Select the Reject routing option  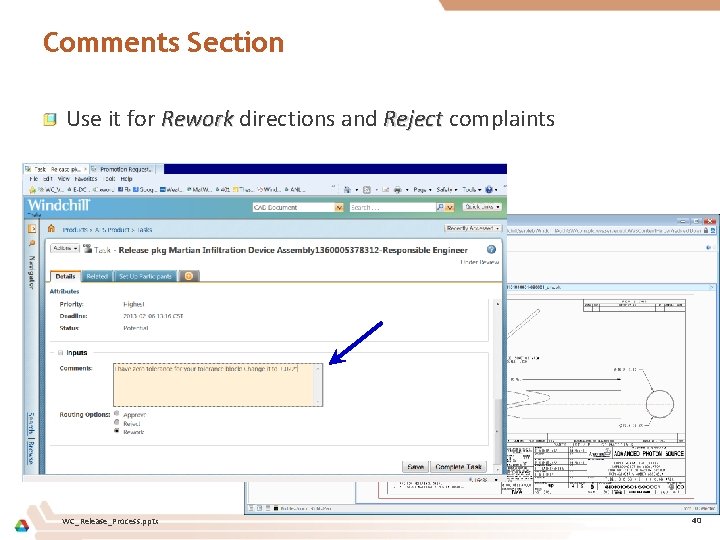click(117, 422)
